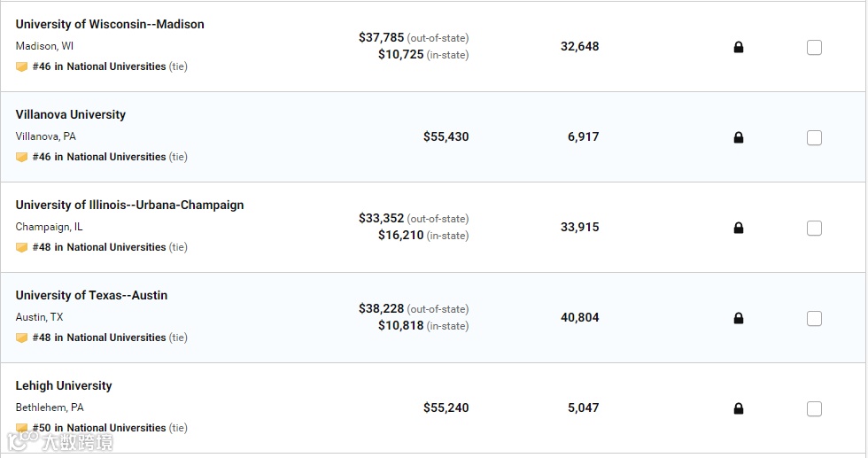This screenshot has height=458, width=868.
Task: Tick the checkbox for Villanova University
Action: [x=814, y=137]
